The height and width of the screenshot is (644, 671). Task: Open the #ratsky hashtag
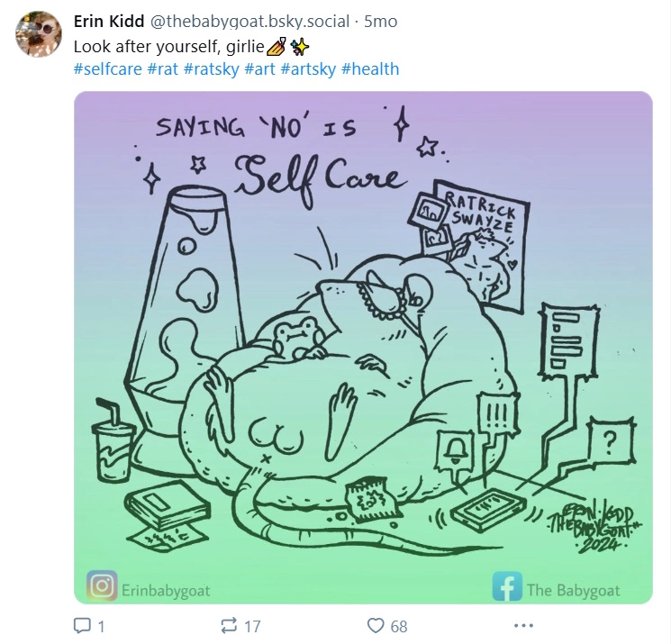point(212,68)
